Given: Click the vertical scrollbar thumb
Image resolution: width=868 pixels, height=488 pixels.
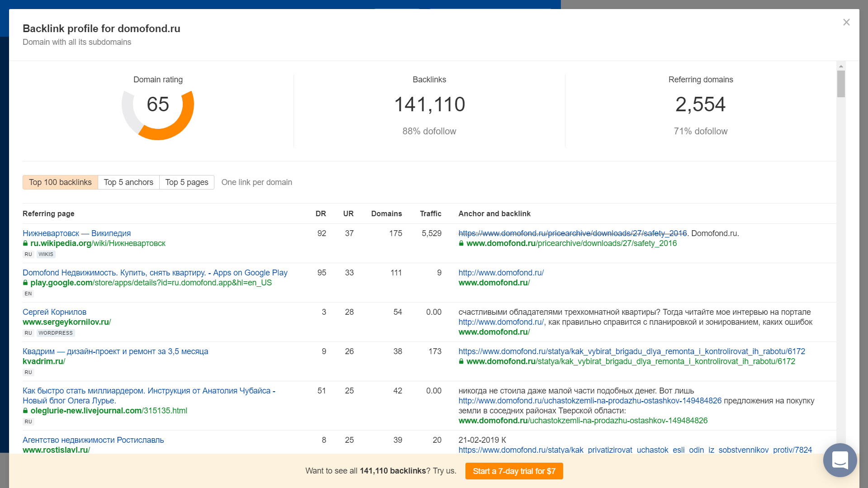Looking at the screenshot, I should [x=841, y=84].
